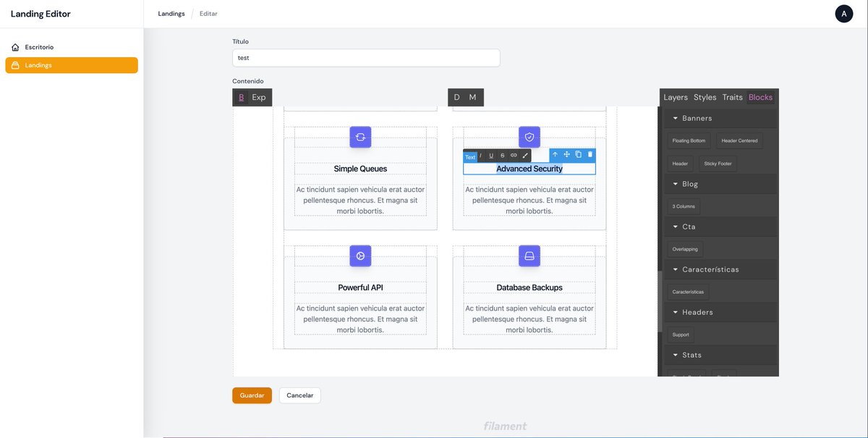This screenshot has width=868, height=438.
Task: Click the Landings breadcrumb link
Action: 171,14
